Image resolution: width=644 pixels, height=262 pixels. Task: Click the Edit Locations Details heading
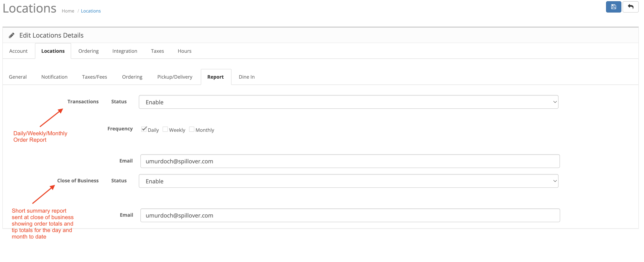pyautogui.click(x=52, y=35)
